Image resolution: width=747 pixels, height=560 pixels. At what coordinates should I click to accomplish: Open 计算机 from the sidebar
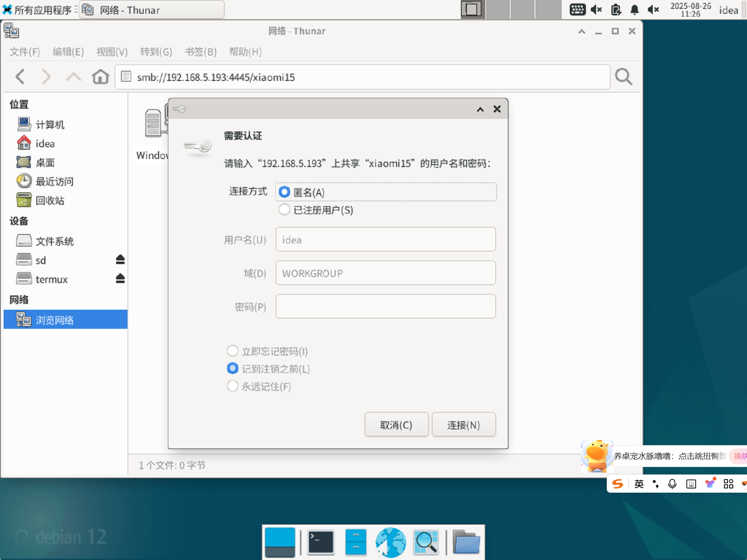[50, 125]
